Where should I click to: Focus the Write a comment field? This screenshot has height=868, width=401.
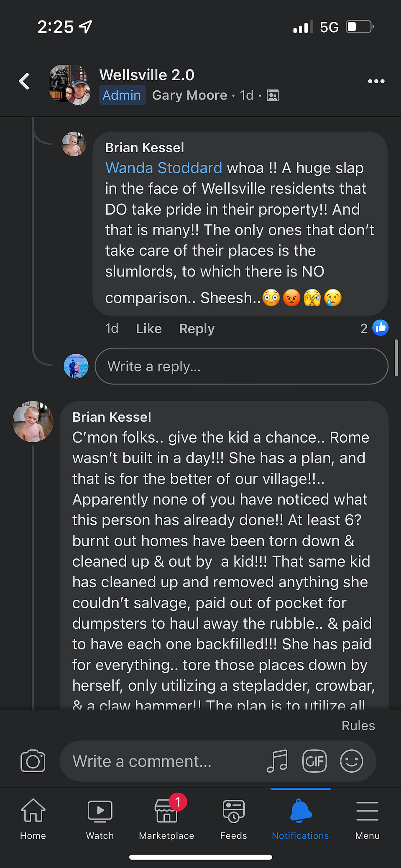point(163,761)
